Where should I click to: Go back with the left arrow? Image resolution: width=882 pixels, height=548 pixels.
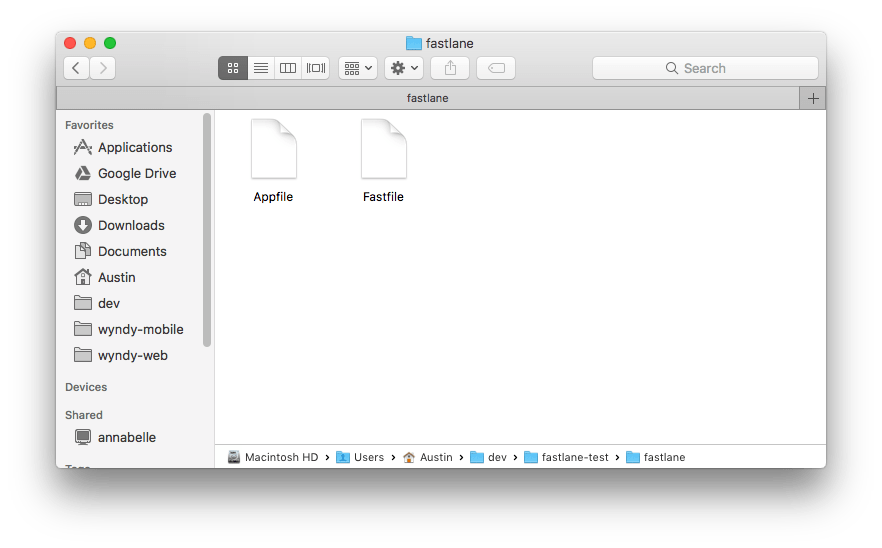[x=77, y=68]
